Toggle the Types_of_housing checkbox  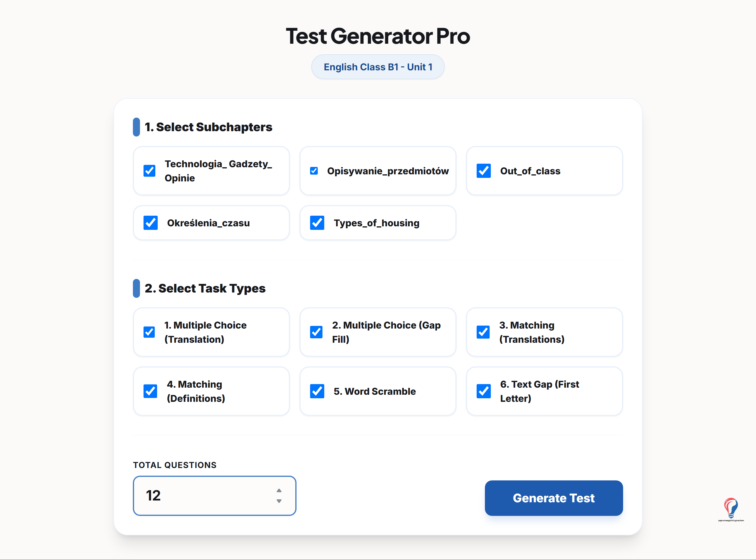(x=317, y=223)
